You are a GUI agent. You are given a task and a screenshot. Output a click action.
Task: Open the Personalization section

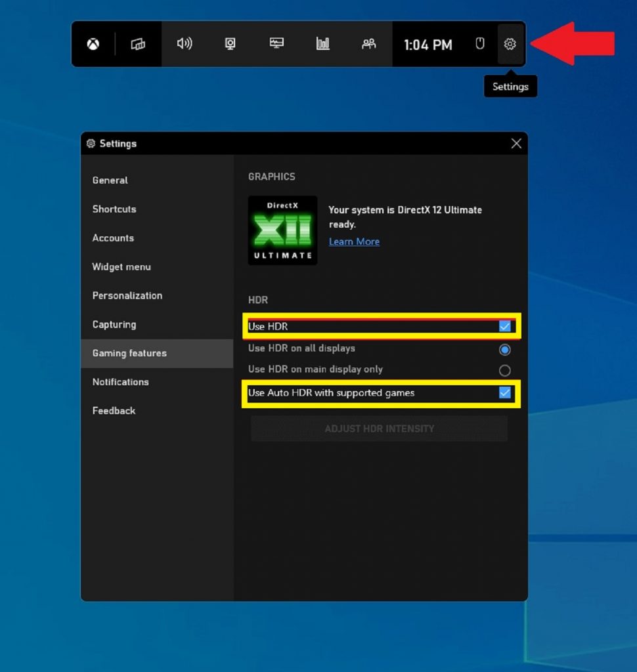click(x=127, y=296)
